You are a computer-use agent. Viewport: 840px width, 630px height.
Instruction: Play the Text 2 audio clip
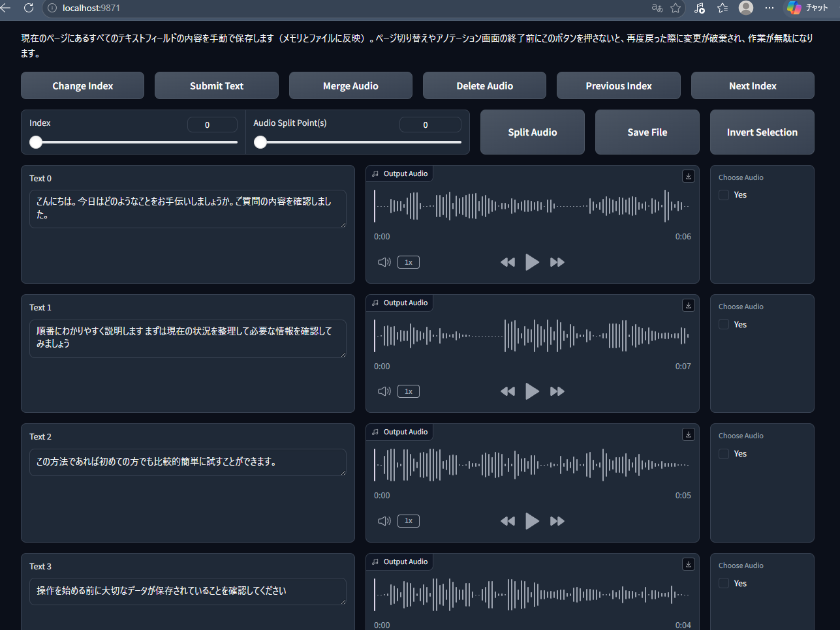(x=533, y=521)
